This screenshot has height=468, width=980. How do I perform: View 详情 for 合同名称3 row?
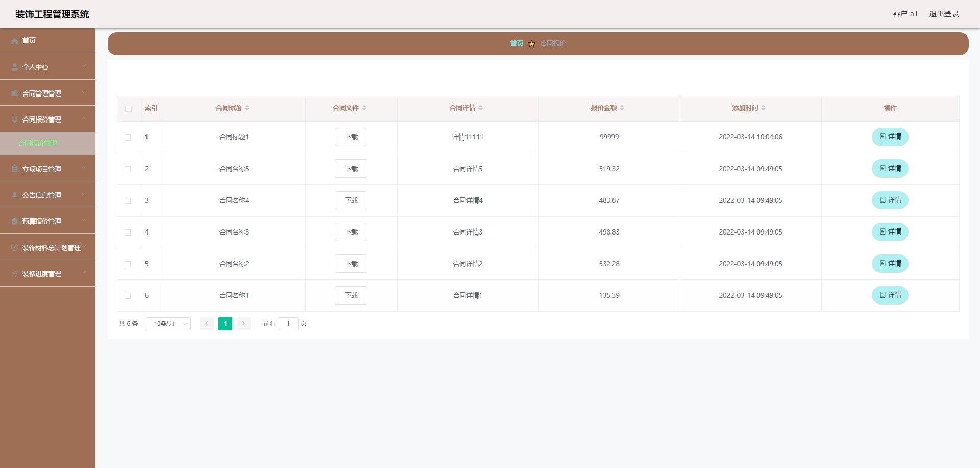[x=890, y=232]
